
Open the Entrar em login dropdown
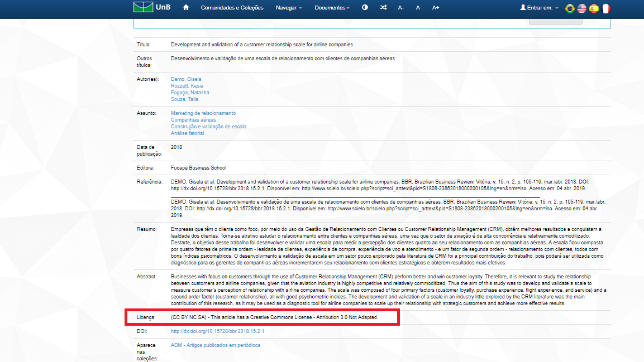coord(539,8)
